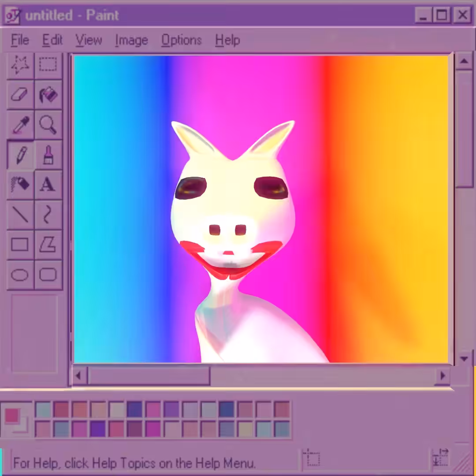Image resolution: width=476 pixels, height=476 pixels.
Task: Close the Paint window
Action: pos(462,15)
